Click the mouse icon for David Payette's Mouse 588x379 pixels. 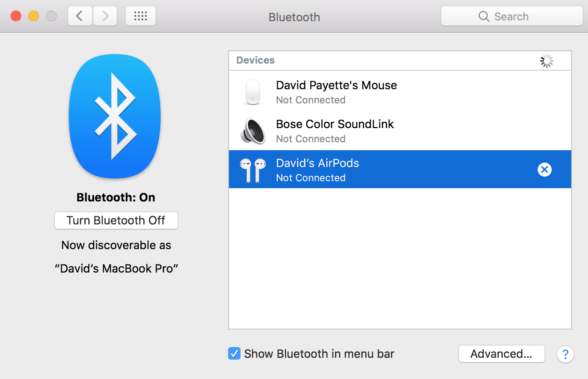tap(253, 92)
